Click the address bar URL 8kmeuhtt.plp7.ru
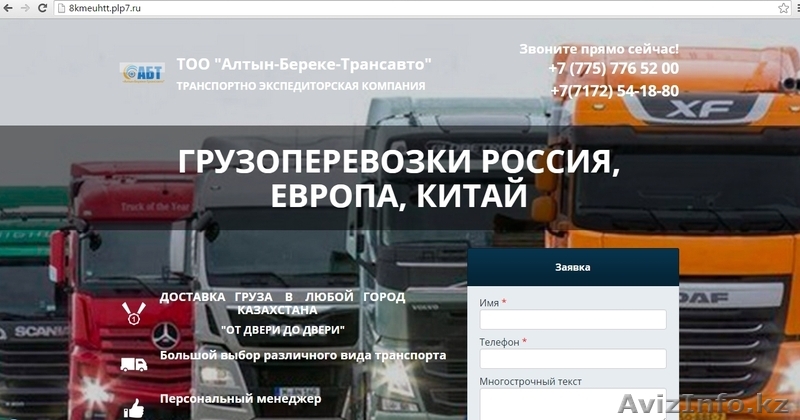Viewport: 800px width, 420px height. click(x=105, y=8)
